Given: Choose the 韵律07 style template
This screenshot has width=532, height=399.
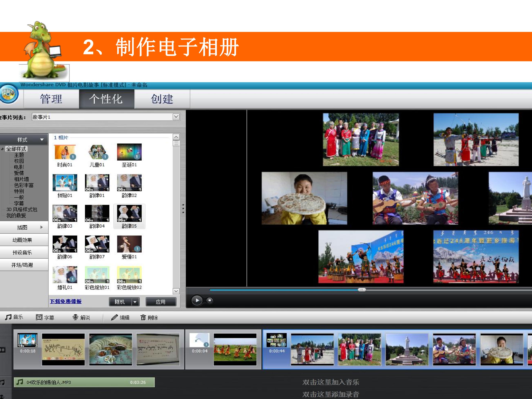Looking at the screenshot, I should 97,247.
